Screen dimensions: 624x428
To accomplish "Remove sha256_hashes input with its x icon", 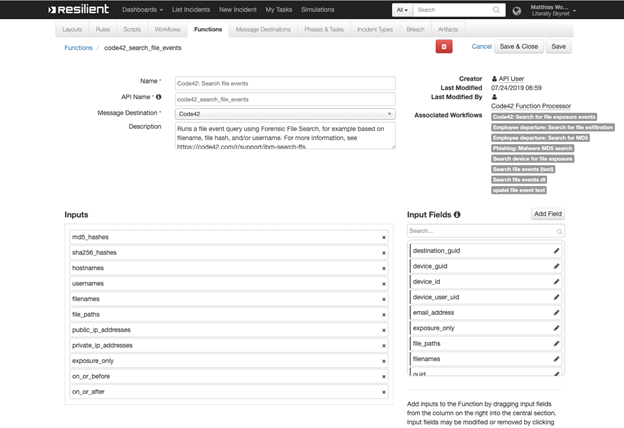I will point(384,253).
